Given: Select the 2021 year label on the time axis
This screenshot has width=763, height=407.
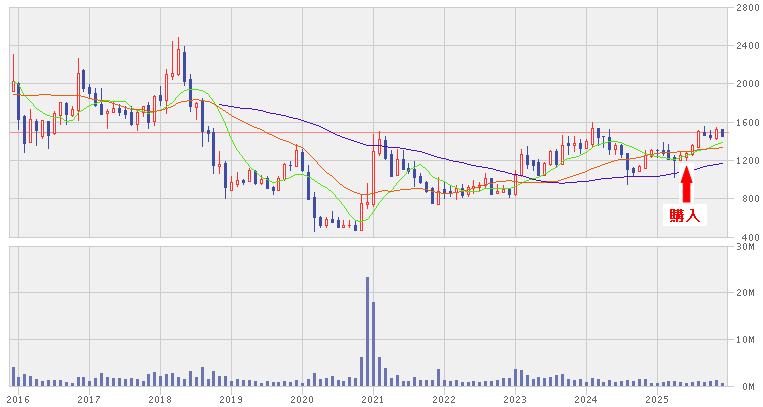Looking at the screenshot, I should (372, 399).
